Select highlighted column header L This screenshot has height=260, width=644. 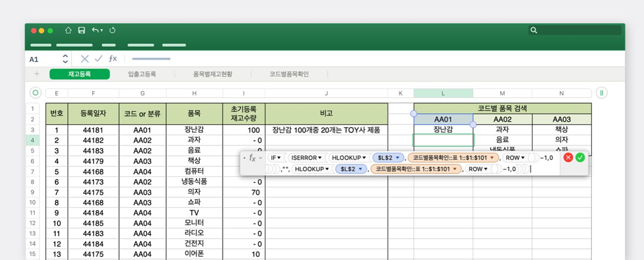[x=443, y=93]
